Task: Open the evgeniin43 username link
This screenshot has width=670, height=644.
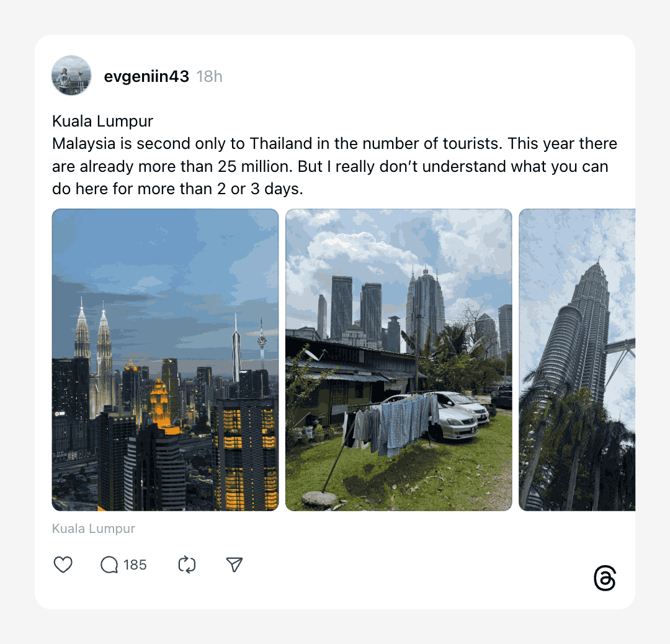Action: 146,76
